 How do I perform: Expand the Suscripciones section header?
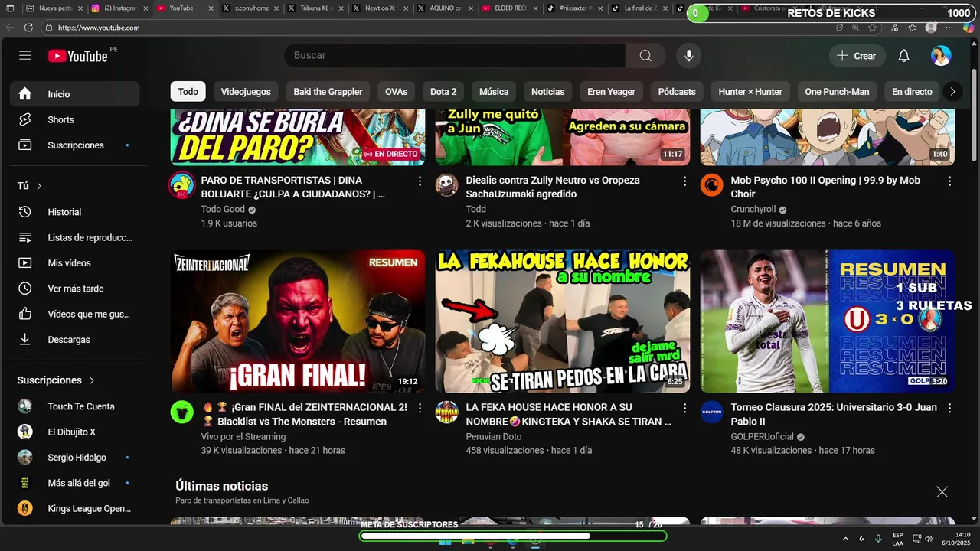point(56,380)
